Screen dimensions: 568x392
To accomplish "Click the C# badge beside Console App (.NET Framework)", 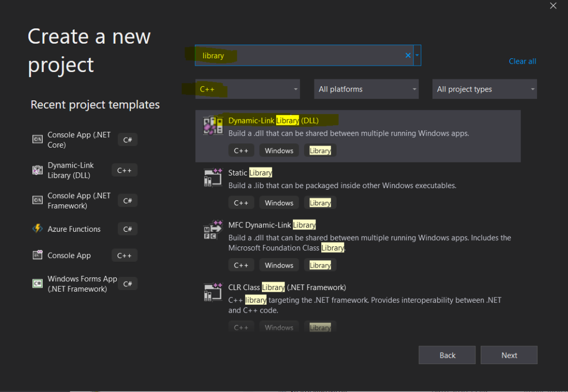I will 127,201.
